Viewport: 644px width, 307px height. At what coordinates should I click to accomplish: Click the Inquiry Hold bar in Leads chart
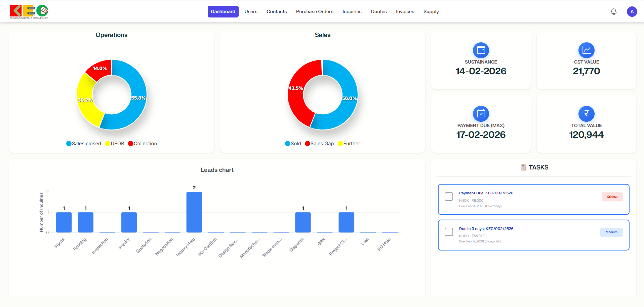pyautogui.click(x=194, y=212)
